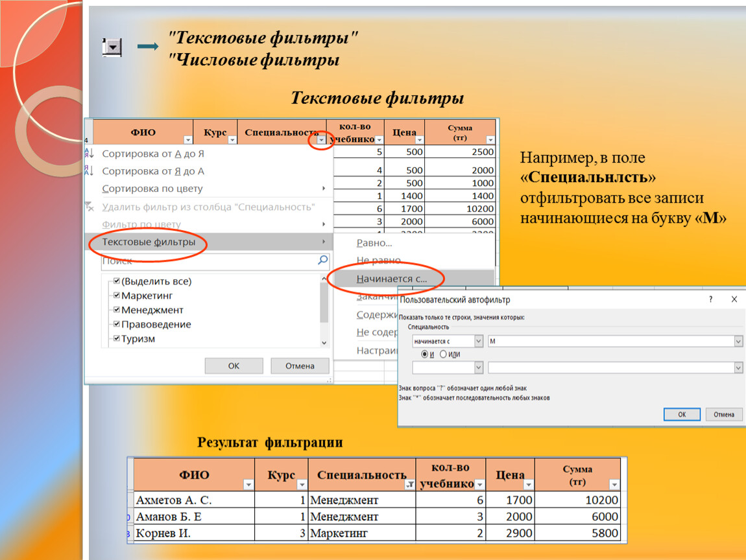Open the Сумма filter dropdown in result table
This screenshot has height=560, width=746.
pyautogui.click(x=615, y=484)
